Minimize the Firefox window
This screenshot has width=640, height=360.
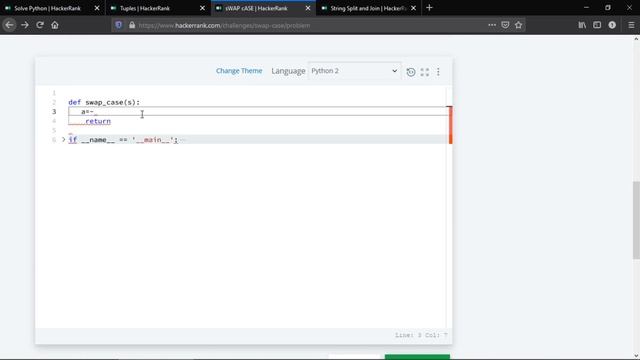pos(586,8)
